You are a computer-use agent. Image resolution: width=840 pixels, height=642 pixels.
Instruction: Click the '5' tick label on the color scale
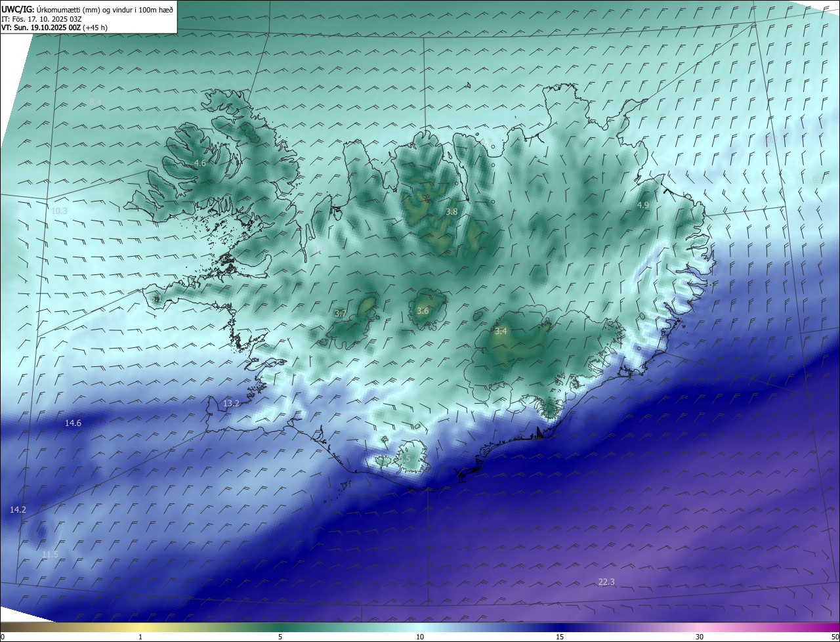[x=280, y=637]
